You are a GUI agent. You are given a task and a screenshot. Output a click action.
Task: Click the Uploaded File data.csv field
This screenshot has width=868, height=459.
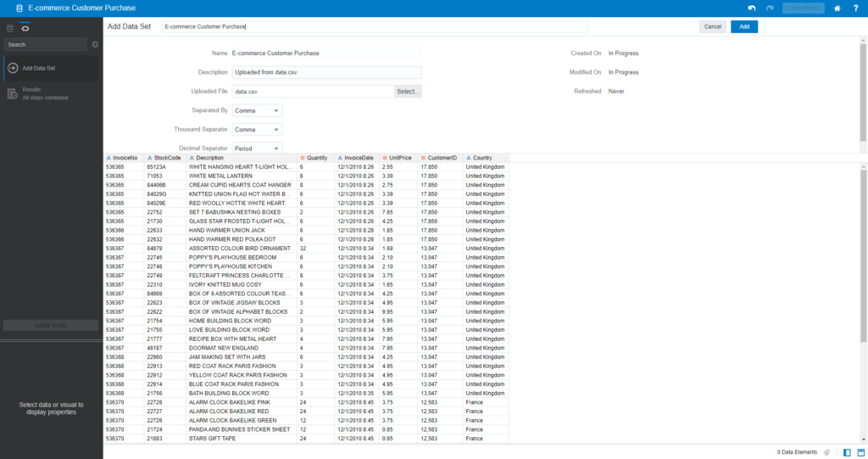[313, 92]
